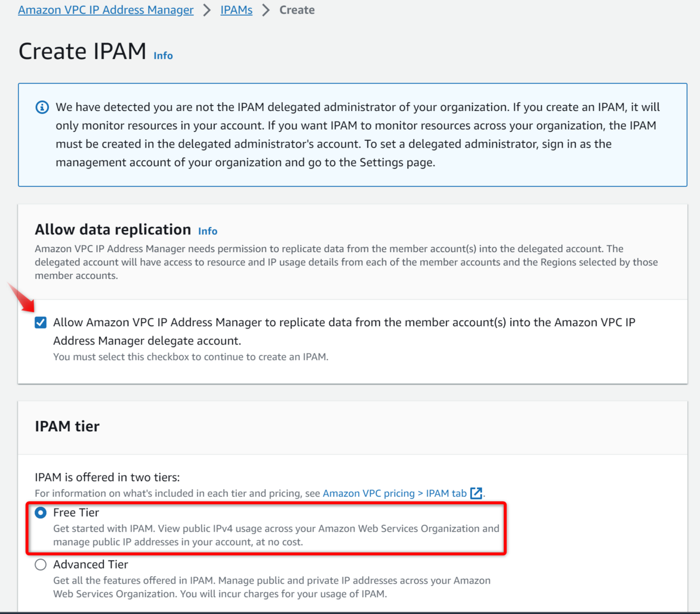
Task: Select the Free Tier radio button
Action: [x=40, y=512]
